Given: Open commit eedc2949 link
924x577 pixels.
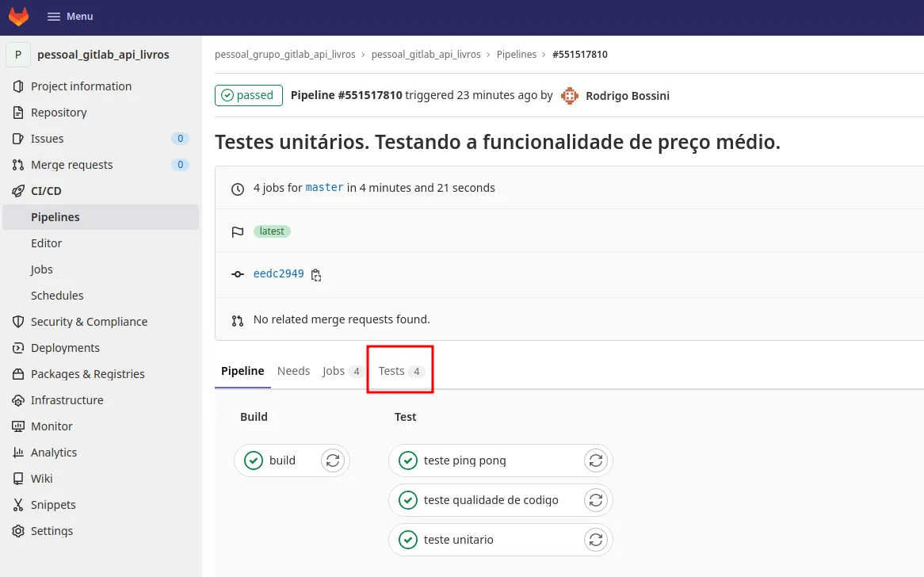Looking at the screenshot, I should [x=279, y=273].
